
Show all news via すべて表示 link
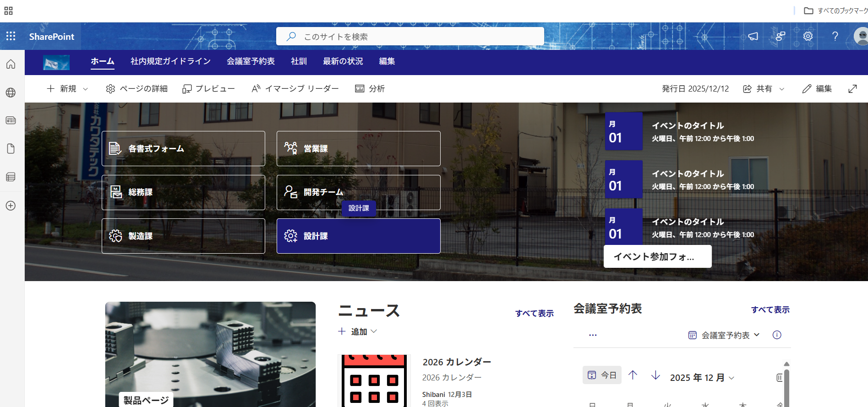pyautogui.click(x=534, y=314)
